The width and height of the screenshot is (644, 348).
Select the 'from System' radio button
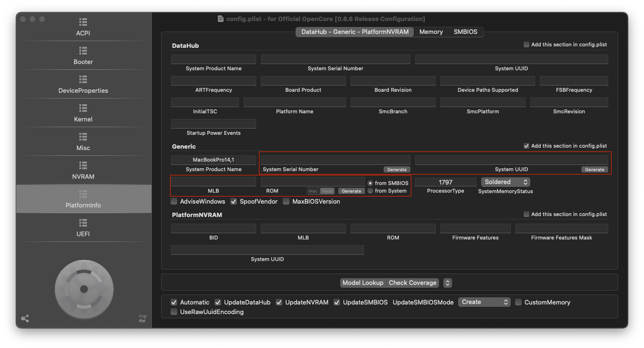[x=370, y=191]
